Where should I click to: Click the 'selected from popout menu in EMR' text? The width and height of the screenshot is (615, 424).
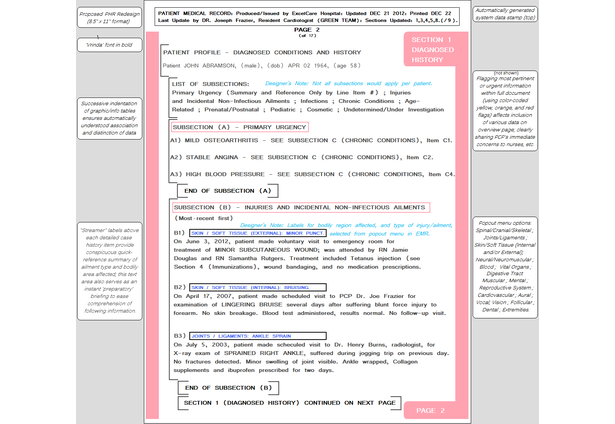point(379,233)
